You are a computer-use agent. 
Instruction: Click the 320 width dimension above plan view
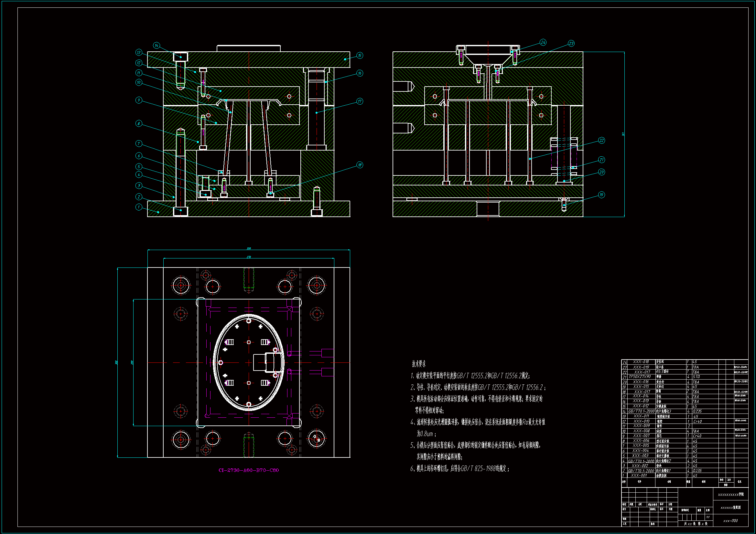point(249,248)
